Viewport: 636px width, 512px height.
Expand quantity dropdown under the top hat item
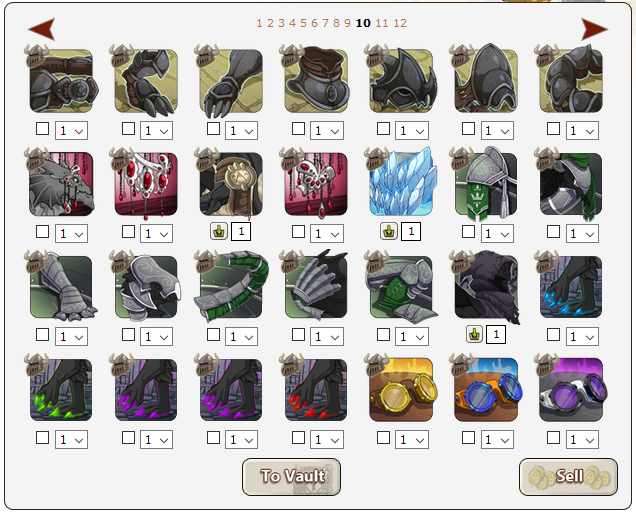coord(327,130)
